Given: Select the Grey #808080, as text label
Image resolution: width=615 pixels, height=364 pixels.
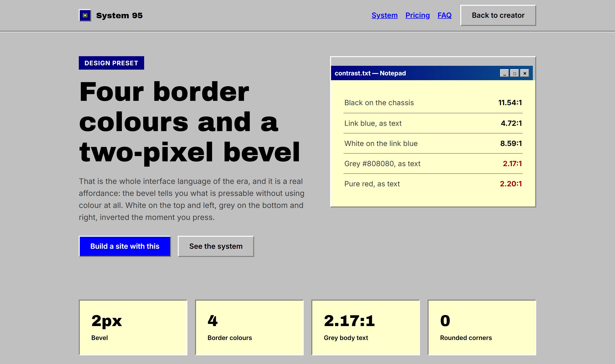Looking at the screenshot, I should click(x=382, y=164).
